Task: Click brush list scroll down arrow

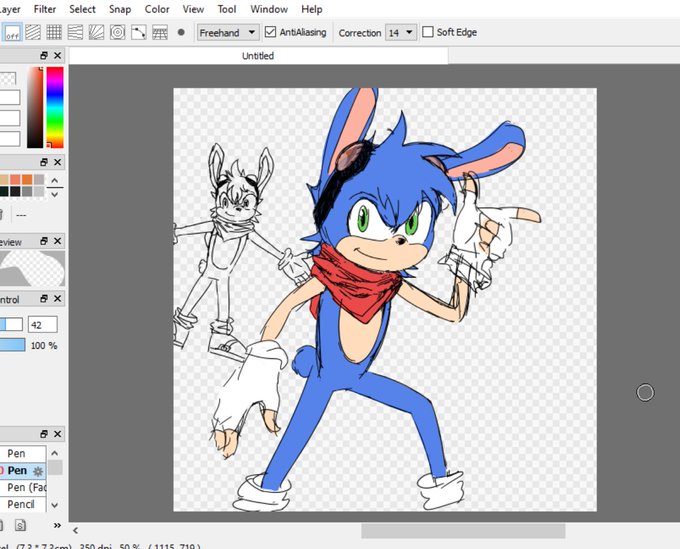Action: coord(55,505)
